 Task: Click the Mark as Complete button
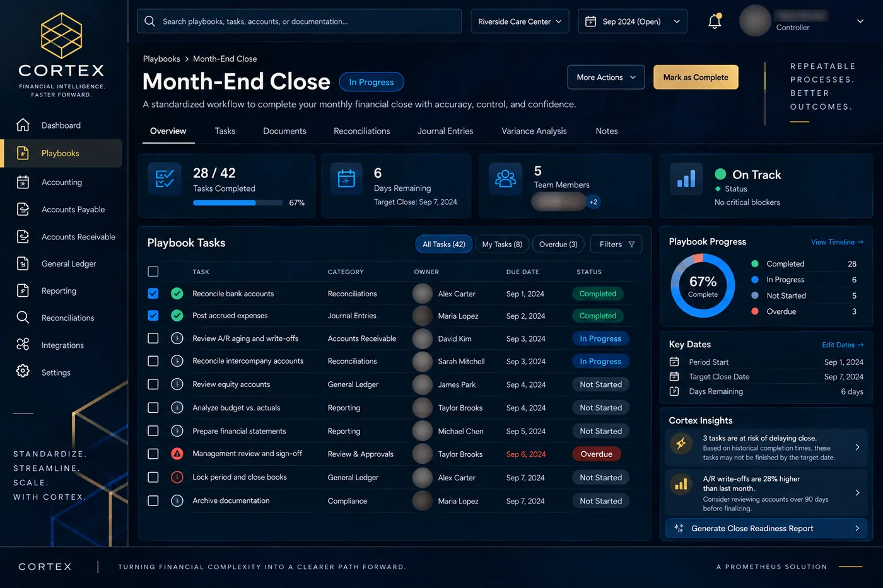(x=696, y=78)
